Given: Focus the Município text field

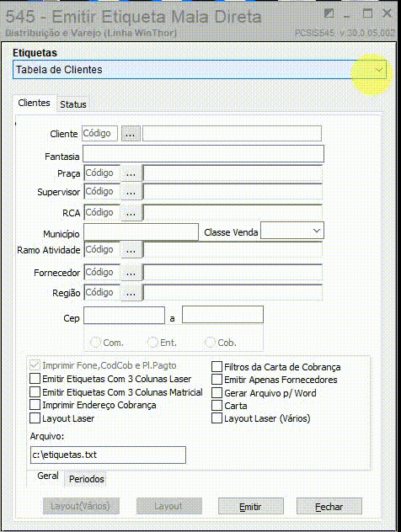Looking at the screenshot, I should pyautogui.click(x=141, y=232).
